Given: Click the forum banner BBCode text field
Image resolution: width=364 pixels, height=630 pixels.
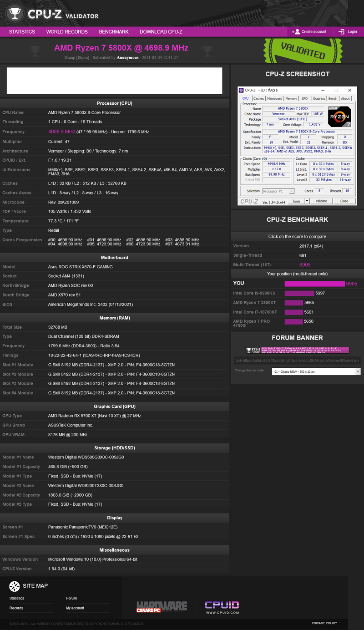Looking at the screenshot, I should tap(297, 361).
